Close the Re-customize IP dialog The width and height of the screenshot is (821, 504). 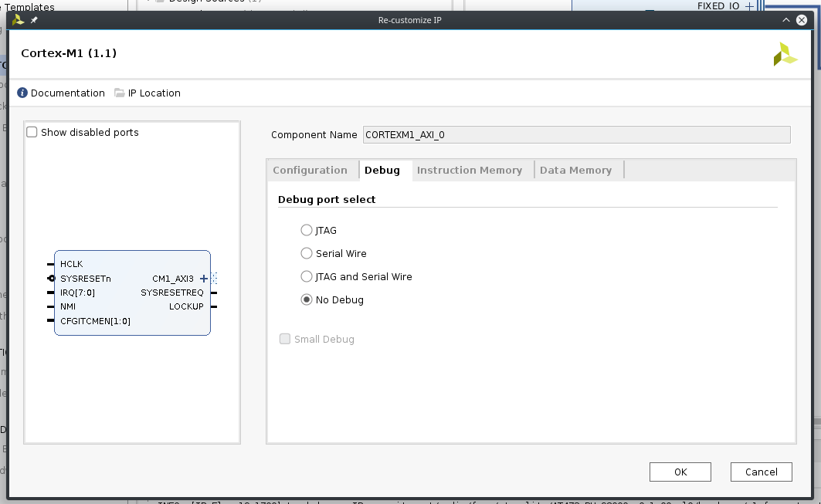[802, 20]
